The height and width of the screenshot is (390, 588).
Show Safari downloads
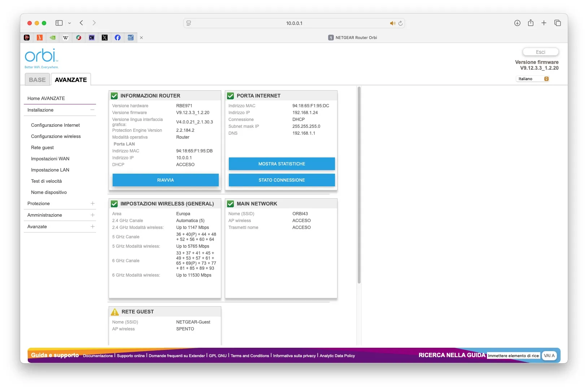click(517, 23)
